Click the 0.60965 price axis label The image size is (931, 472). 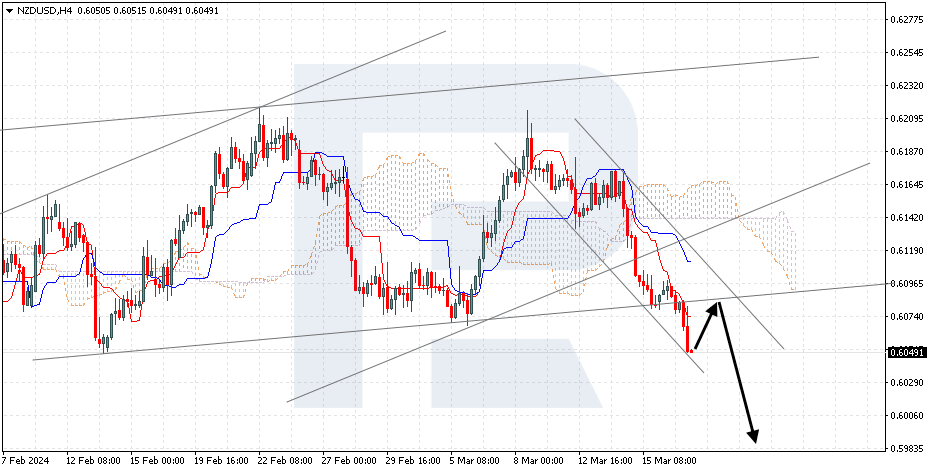[x=907, y=284]
